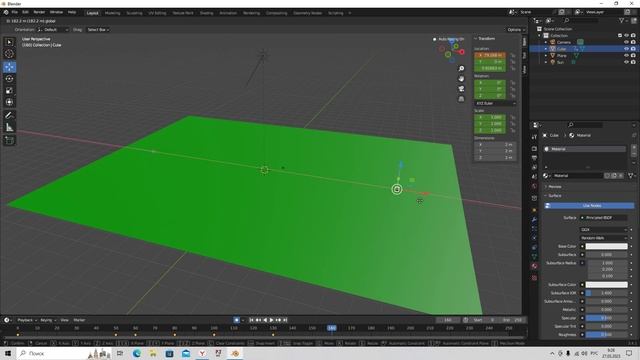The height and width of the screenshot is (360, 640).
Task: Open the World properties tab icon
Action: pos(534,187)
